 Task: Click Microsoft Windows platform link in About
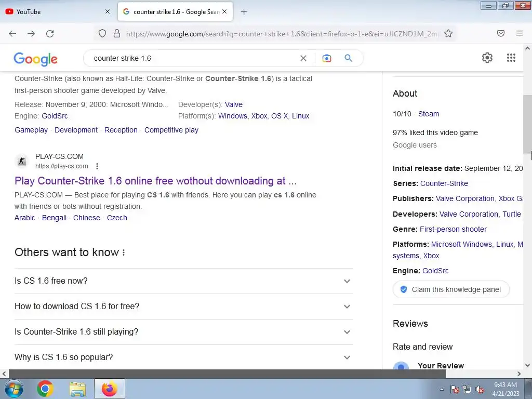(461, 244)
